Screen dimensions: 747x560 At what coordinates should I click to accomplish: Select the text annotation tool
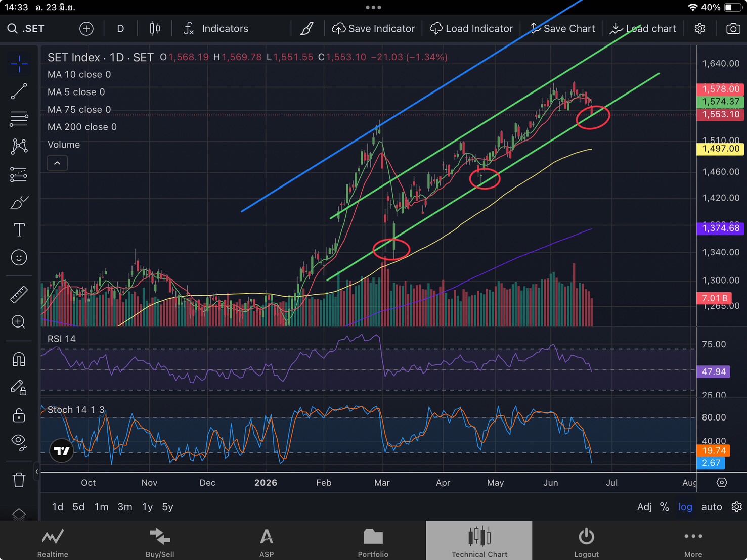pyautogui.click(x=19, y=230)
